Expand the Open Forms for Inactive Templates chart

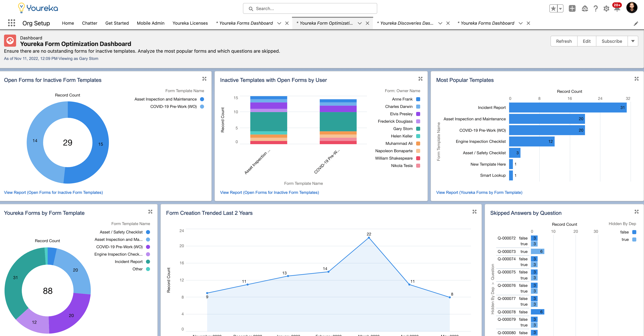click(x=204, y=79)
